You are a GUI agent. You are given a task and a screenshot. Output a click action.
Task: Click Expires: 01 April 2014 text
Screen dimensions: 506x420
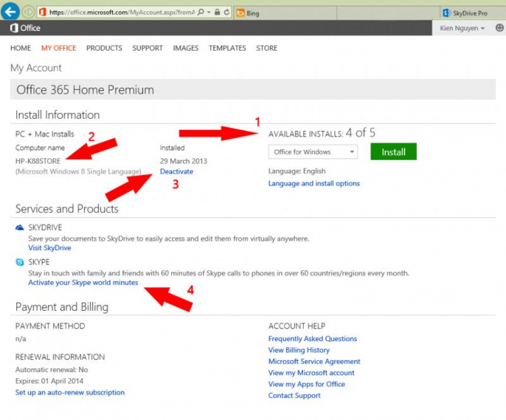pos(49,381)
